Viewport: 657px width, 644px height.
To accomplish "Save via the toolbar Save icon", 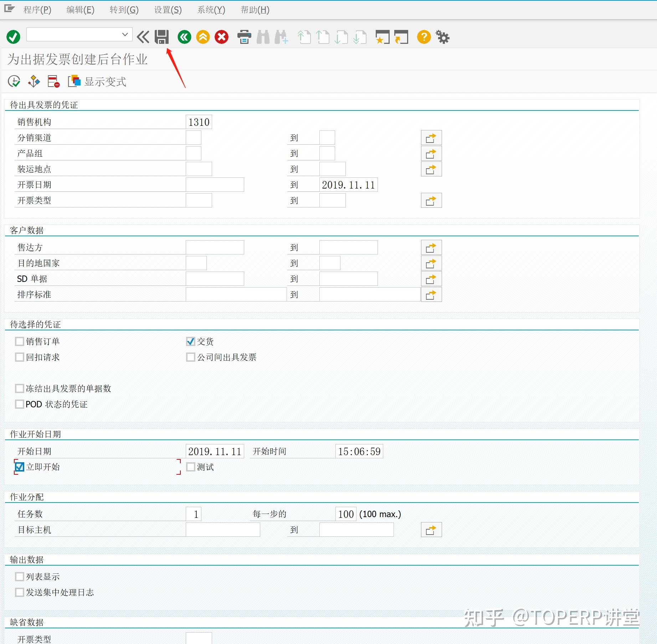I will point(161,37).
